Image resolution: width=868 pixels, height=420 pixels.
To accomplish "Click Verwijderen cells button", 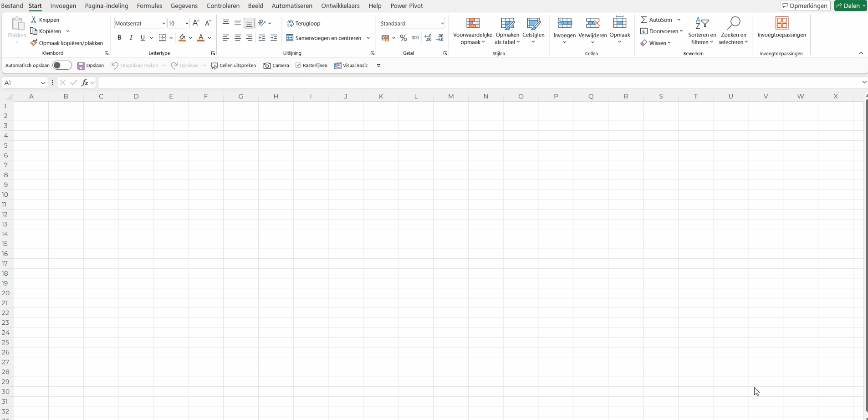I will coord(592,31).
